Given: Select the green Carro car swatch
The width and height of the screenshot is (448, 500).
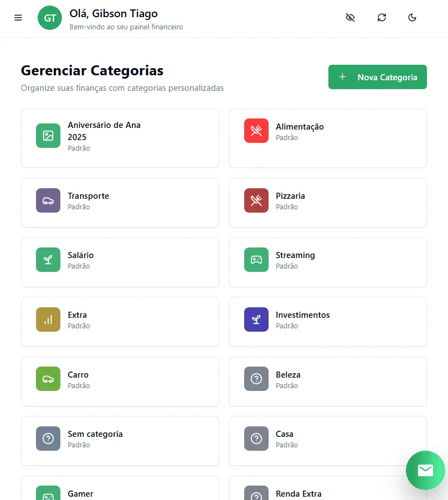Looking at the screenshot, I should [48, 379].
